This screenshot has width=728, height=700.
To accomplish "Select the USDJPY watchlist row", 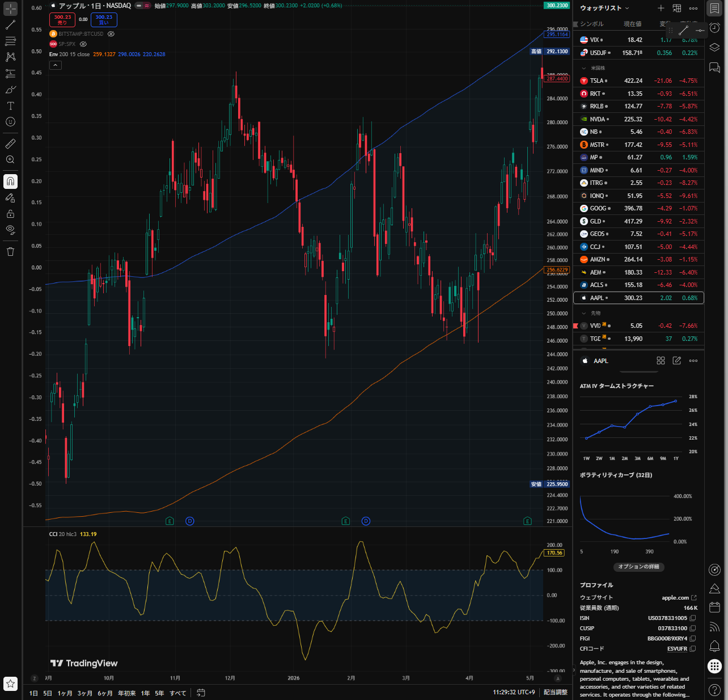I will (x=639, y=53).
